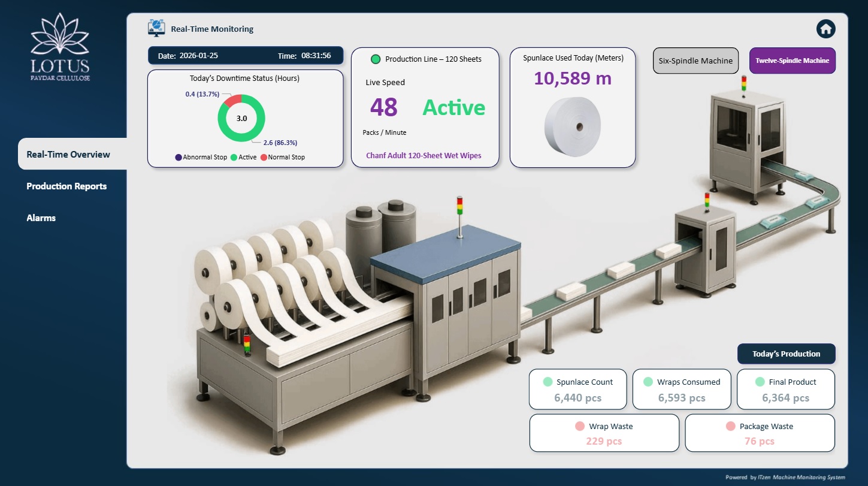
Task: Click the green Production Line status indicator
Action: coord(376,59)
